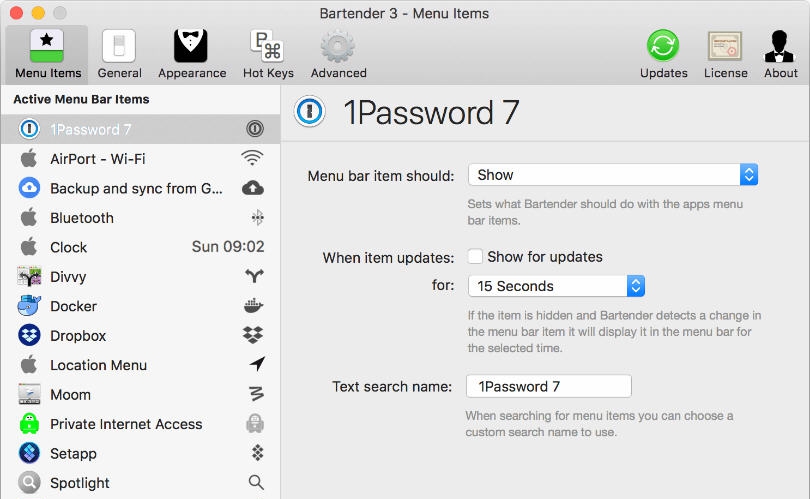Click the 1Password 7 pane title text

tap(431, 112)
